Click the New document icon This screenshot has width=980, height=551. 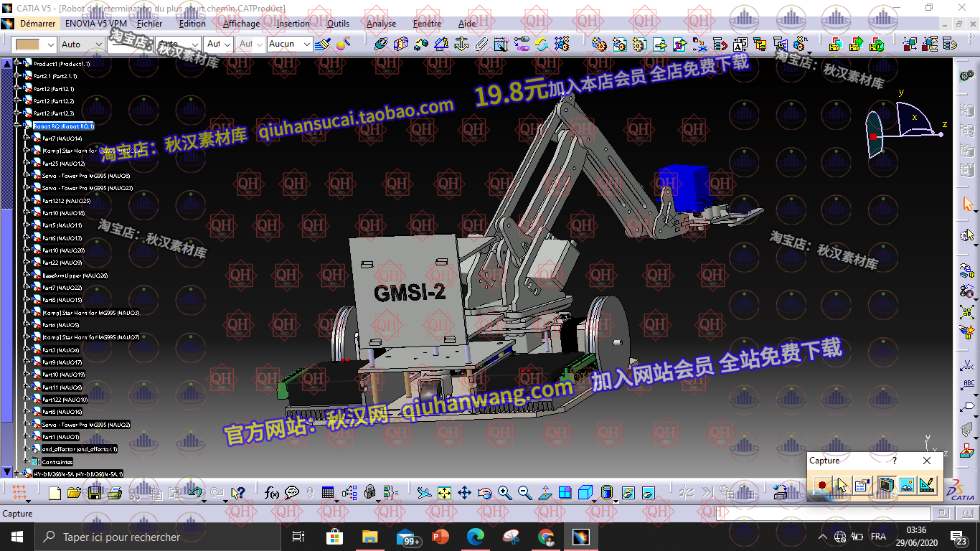click(x=55, y=493)
